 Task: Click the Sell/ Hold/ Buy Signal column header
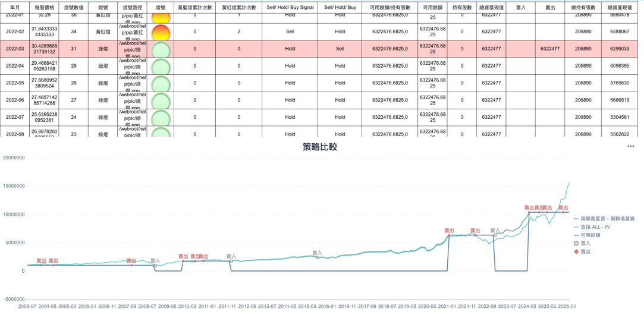(290, 8)
